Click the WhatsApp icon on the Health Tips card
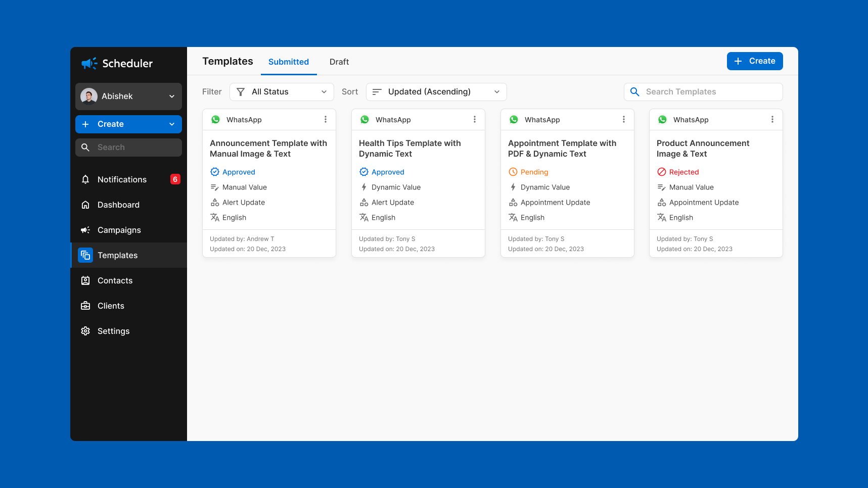 click(364, 119)
